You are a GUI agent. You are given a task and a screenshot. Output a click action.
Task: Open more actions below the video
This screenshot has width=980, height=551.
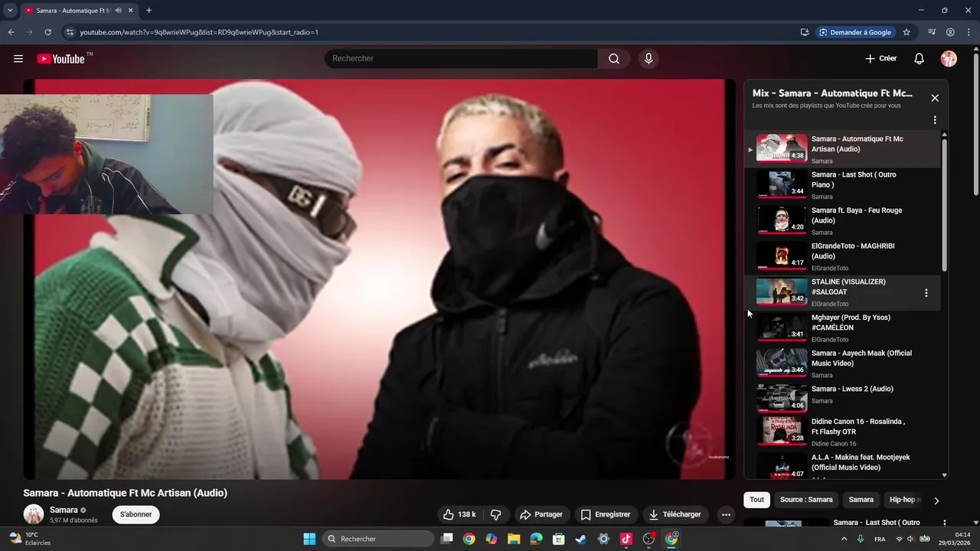point(726,514)
